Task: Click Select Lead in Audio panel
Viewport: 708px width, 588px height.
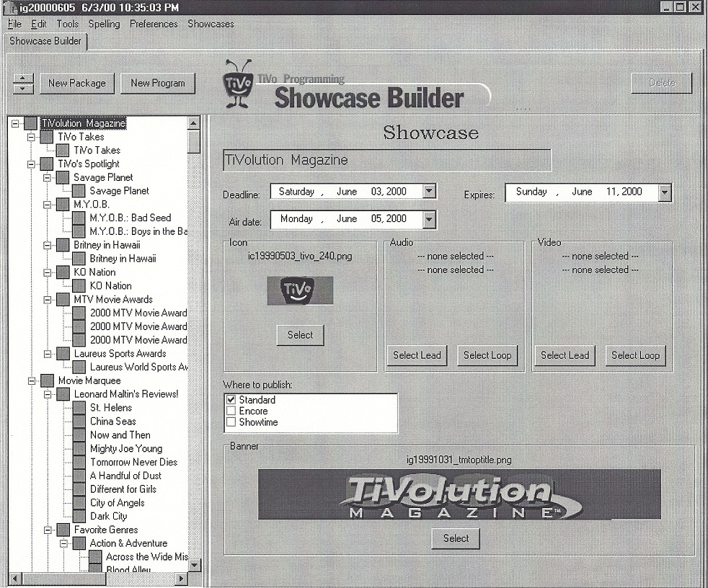Action: pos(417,355)
